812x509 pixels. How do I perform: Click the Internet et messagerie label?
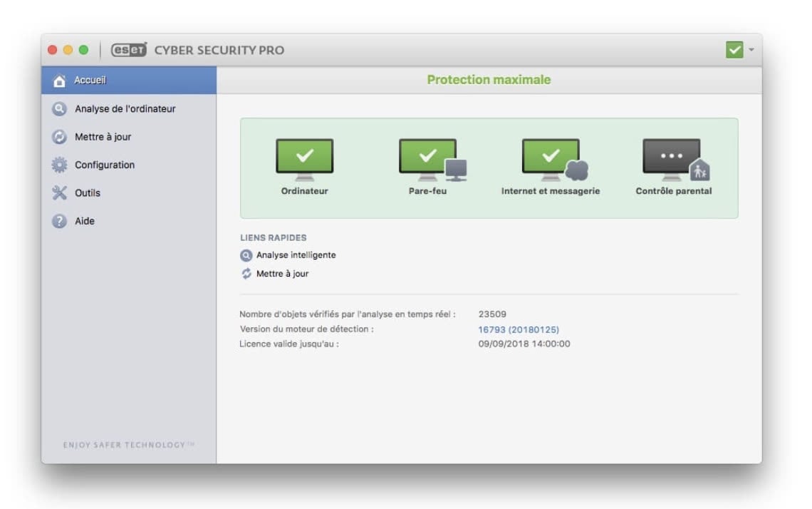pyautogui.click(x=551, y=191)
